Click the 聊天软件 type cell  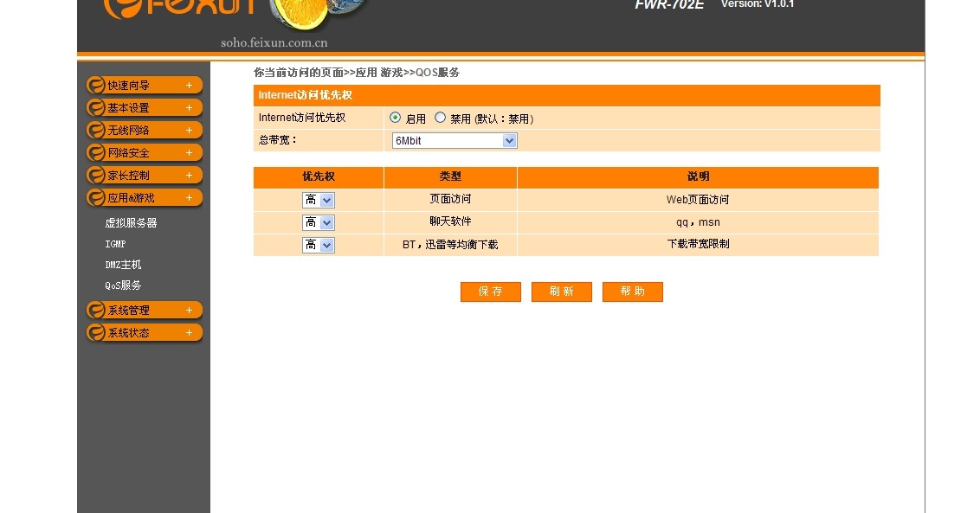[450, 221]
